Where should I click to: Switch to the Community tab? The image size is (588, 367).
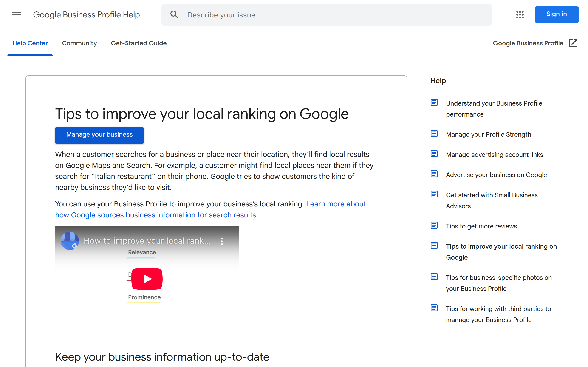[x=79, y=43]
